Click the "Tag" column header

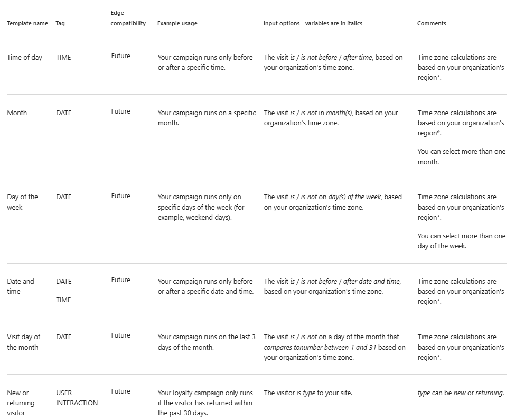click(60, 23)
